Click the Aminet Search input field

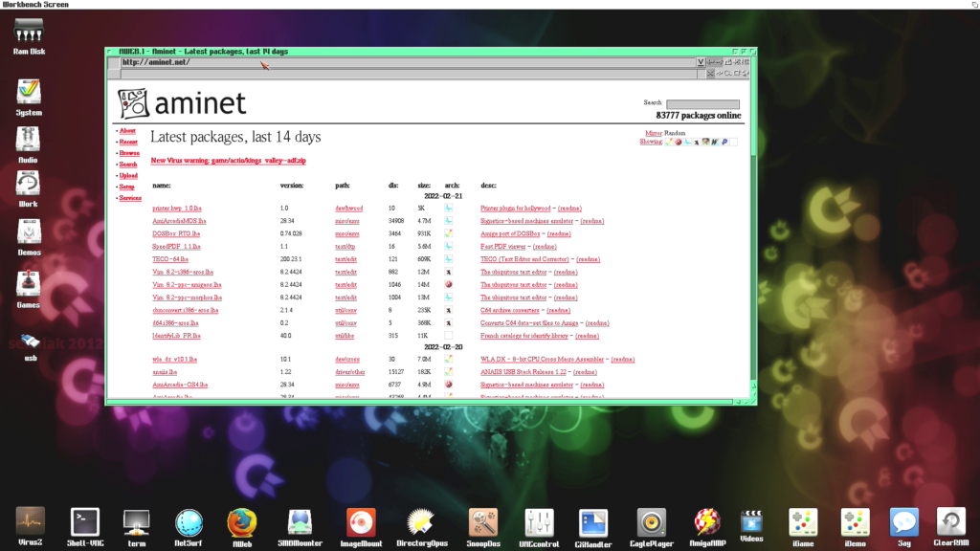tap(702, 103)
